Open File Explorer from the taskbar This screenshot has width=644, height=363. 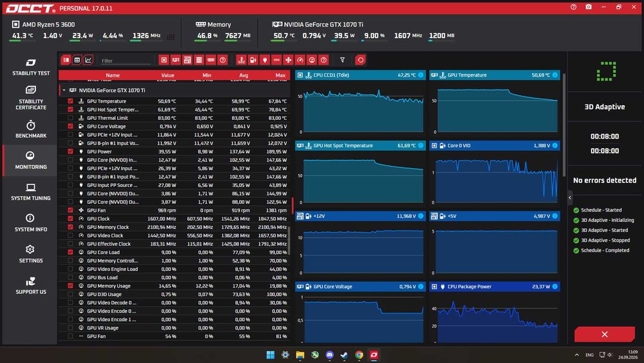[300, 355]
